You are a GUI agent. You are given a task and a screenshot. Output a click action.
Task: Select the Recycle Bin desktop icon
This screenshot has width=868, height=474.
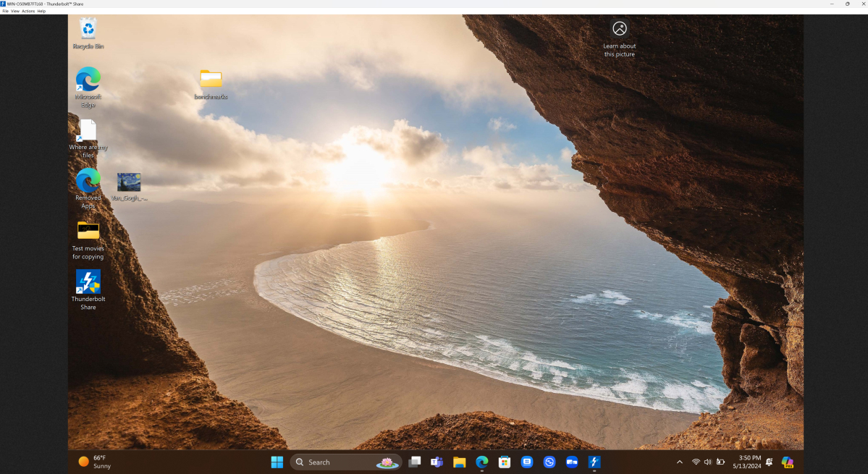click(88, 30)
